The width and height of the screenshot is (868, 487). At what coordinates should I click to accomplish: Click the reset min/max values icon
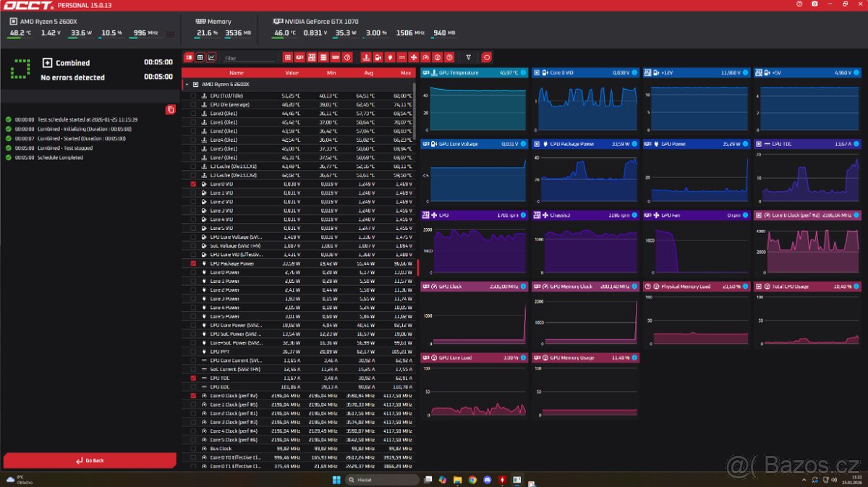point(486,57)
